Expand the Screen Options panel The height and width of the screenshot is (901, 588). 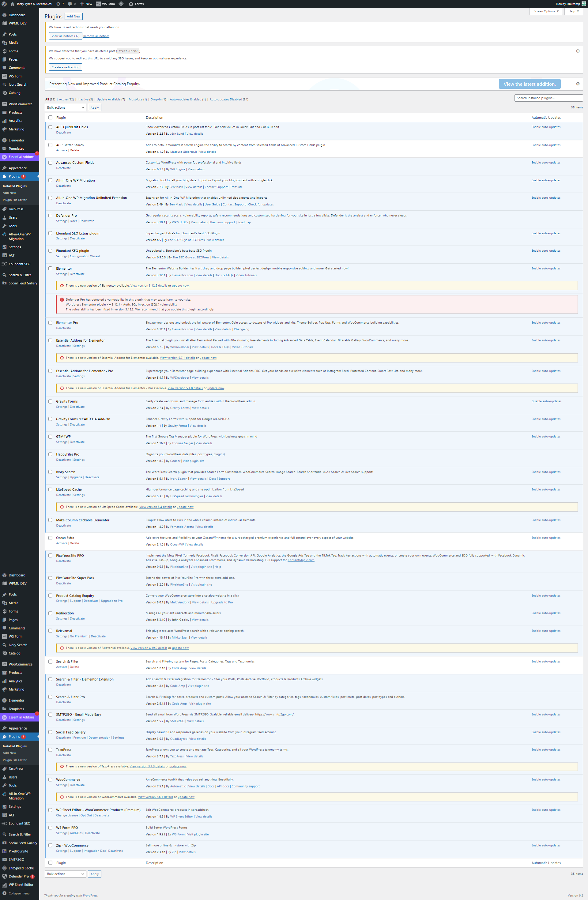click(x=546, y=11)
